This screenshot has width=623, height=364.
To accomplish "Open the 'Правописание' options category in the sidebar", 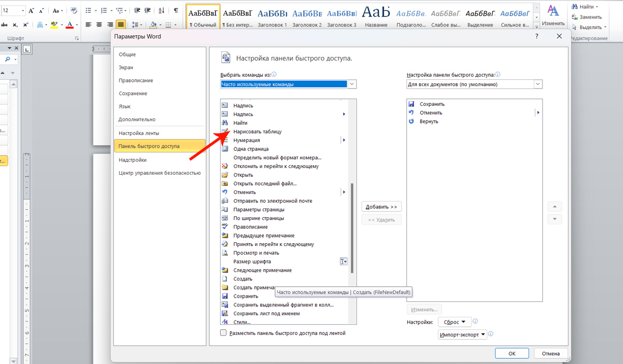I will pos(136,80).
